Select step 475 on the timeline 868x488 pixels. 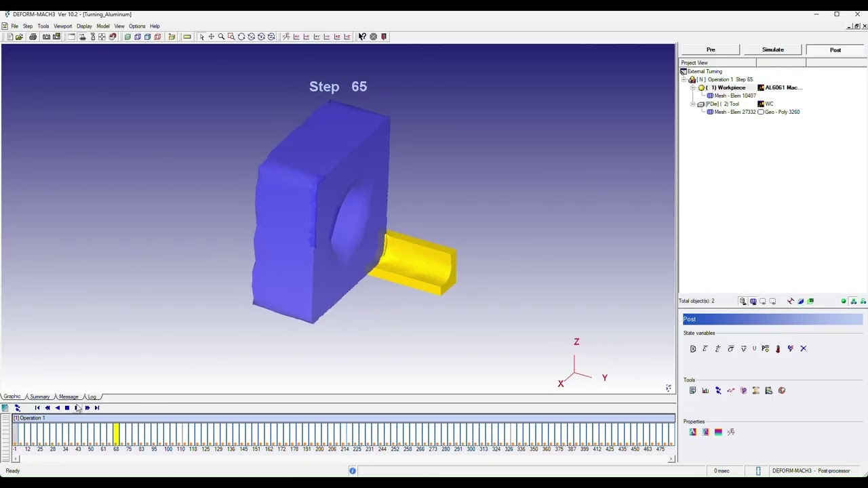660,449
